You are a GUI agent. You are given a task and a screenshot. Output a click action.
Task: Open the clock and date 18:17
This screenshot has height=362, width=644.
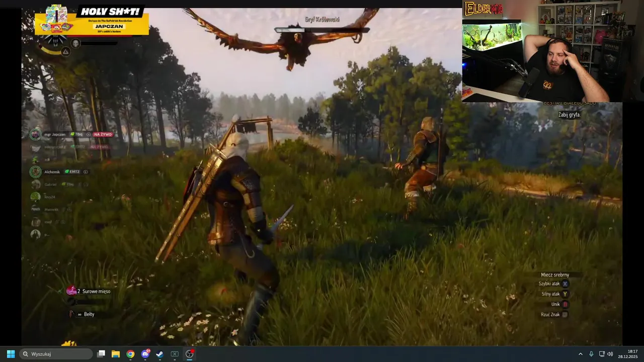(629, 354)
